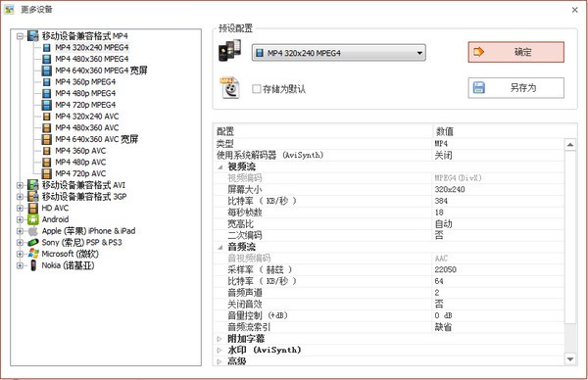Click the 屏幕大小 value 320x240

click(450, 190)
